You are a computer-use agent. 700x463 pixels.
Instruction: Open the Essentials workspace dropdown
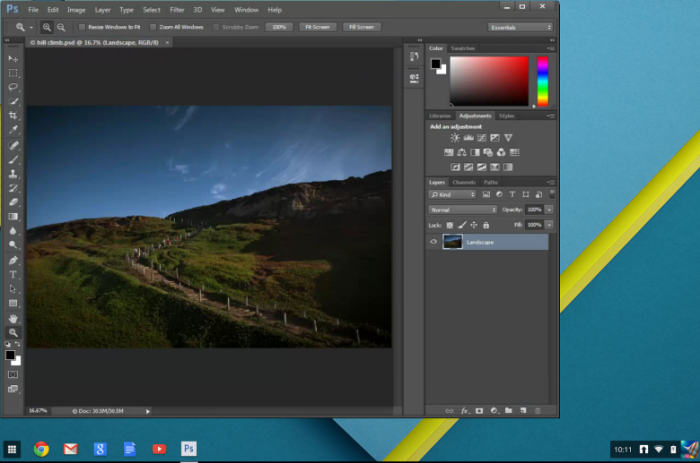[x=520, y=27]
